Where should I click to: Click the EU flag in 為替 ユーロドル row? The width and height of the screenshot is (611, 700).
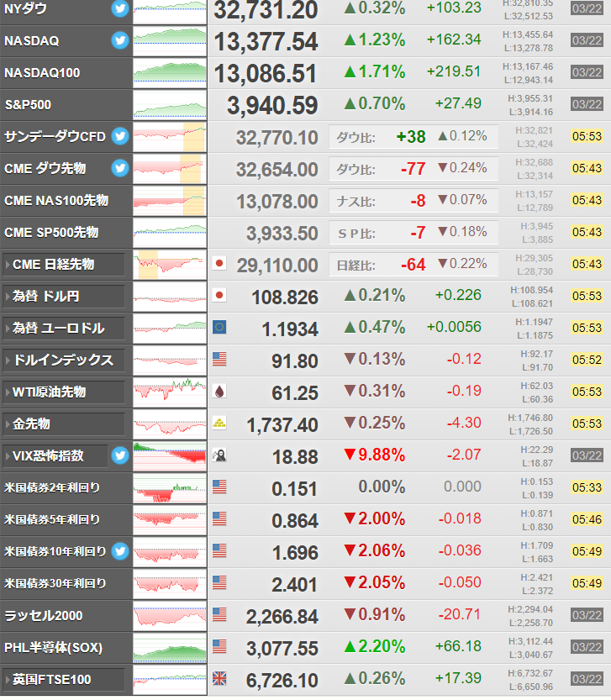coord(219,327)
